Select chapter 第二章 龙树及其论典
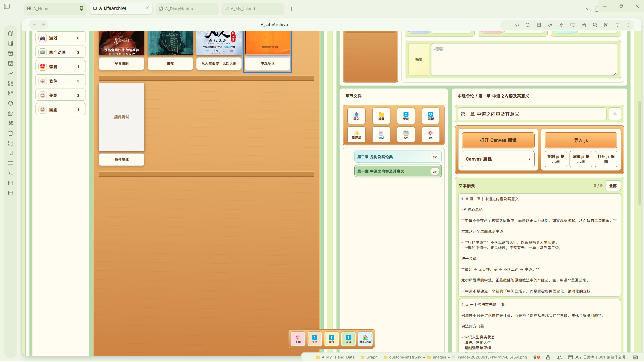The width and height of the screenshot is (644, 362). point(398,157)
